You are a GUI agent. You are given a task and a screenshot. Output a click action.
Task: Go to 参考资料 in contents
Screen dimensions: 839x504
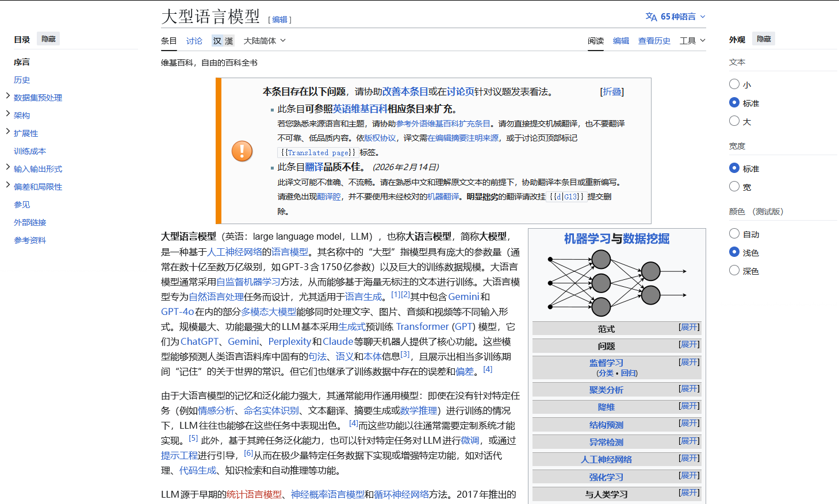click(30, 240)
